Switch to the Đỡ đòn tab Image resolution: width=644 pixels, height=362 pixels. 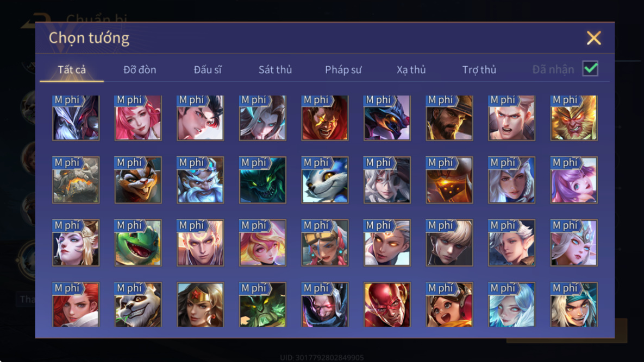(x=140, y=69)
